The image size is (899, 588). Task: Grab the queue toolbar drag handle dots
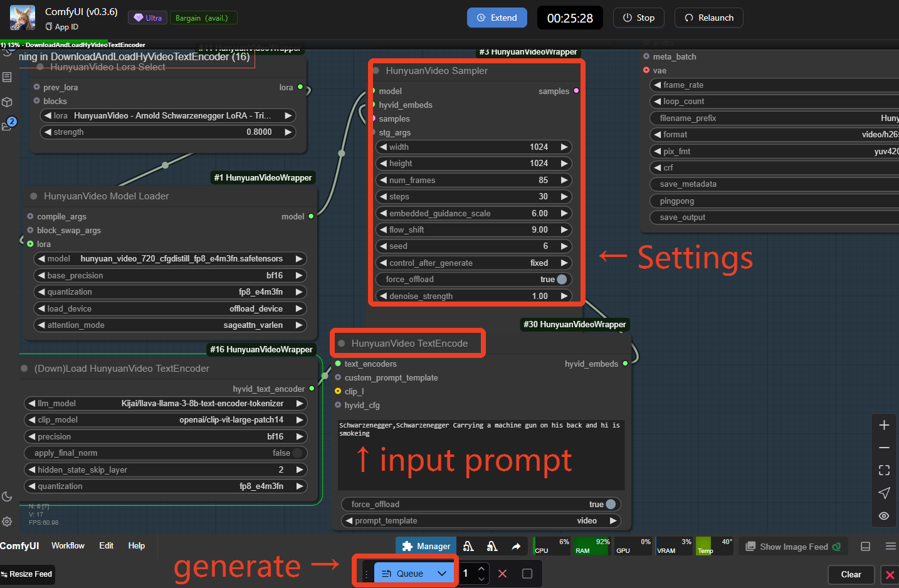pyautogui.click(x=367, y=574)
